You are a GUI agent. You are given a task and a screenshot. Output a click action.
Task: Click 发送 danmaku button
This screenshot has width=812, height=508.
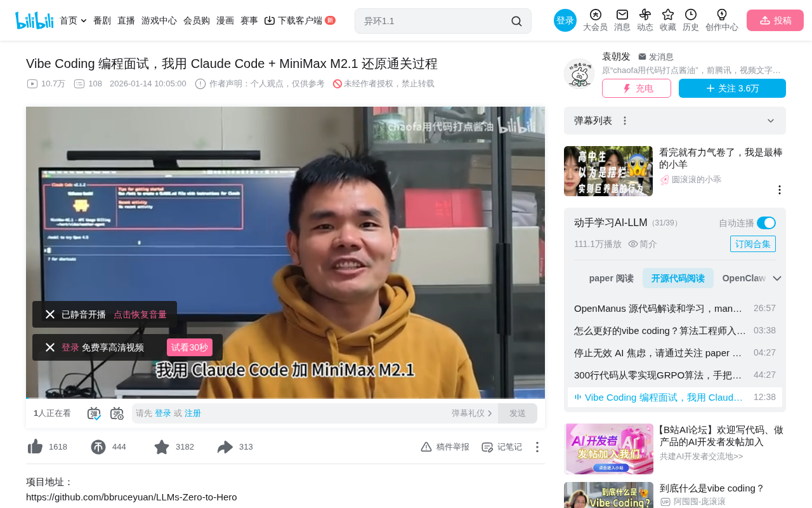click(x=518, y=413)
